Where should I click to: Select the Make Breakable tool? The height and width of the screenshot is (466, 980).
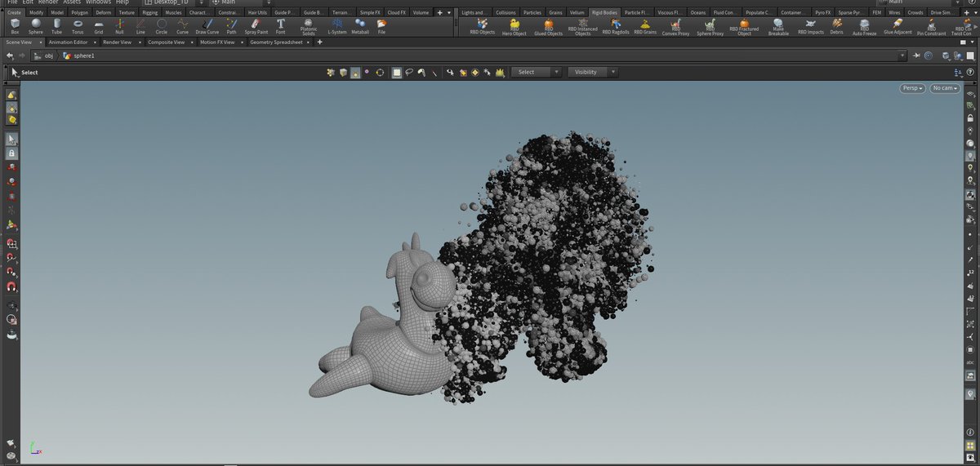(778, 28)
